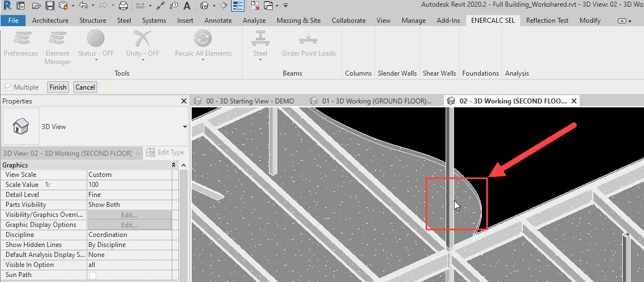Close the Properties panel
Image resolution: width=644 pixels, height=282 pixels.
pyautogui.click(x=184, y=101)
